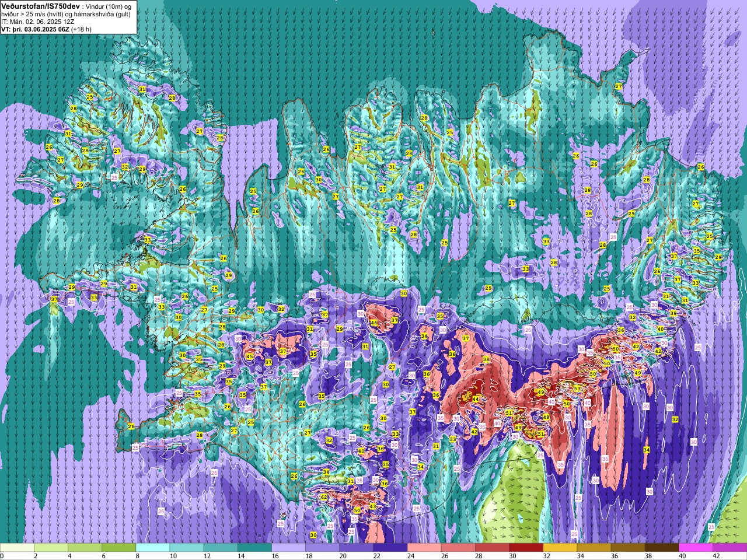The width and height of the screenshot is (747, 560).
Task: Click the 12–14 m/s teal legend swatch
Action: [x=221, y=548]
